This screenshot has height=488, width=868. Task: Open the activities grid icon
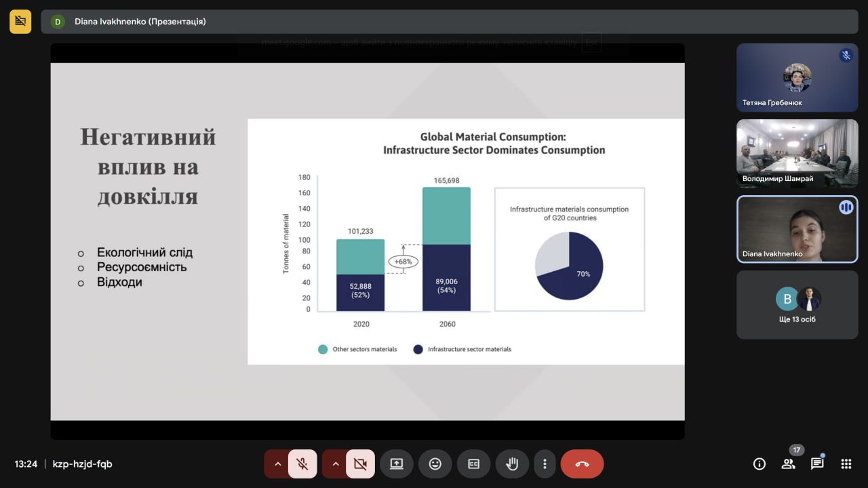[846, 464]
